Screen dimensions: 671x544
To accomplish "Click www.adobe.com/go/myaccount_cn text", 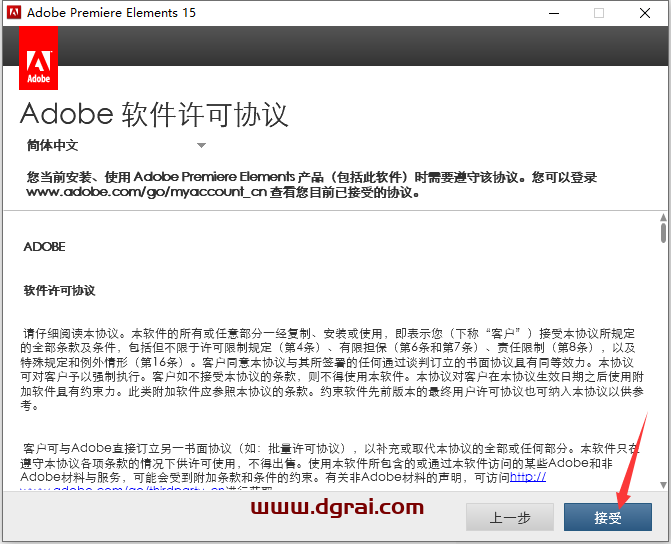I will click(146, 192).
